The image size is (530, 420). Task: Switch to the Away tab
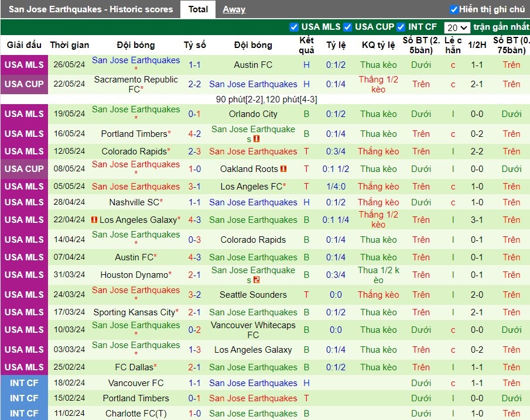234,9
